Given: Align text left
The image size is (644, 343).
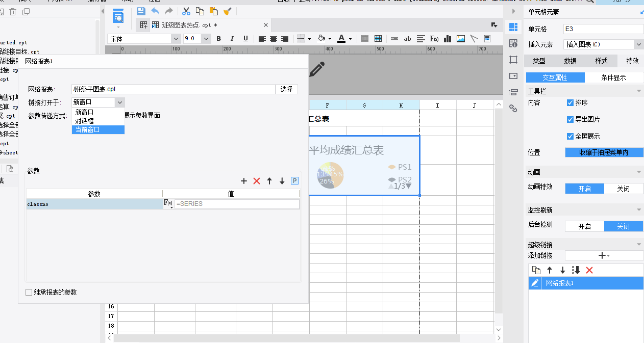Looking at the screenshot, I should (262, 39).
